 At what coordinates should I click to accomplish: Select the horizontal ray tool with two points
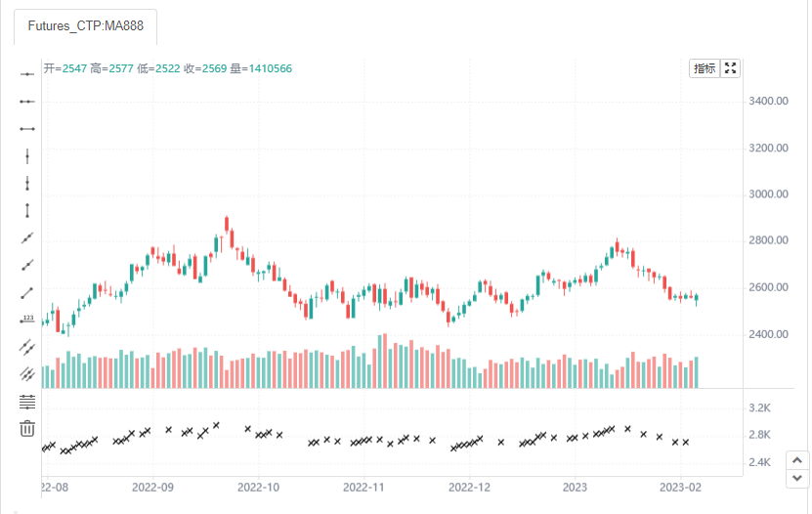tap(27, 102)
